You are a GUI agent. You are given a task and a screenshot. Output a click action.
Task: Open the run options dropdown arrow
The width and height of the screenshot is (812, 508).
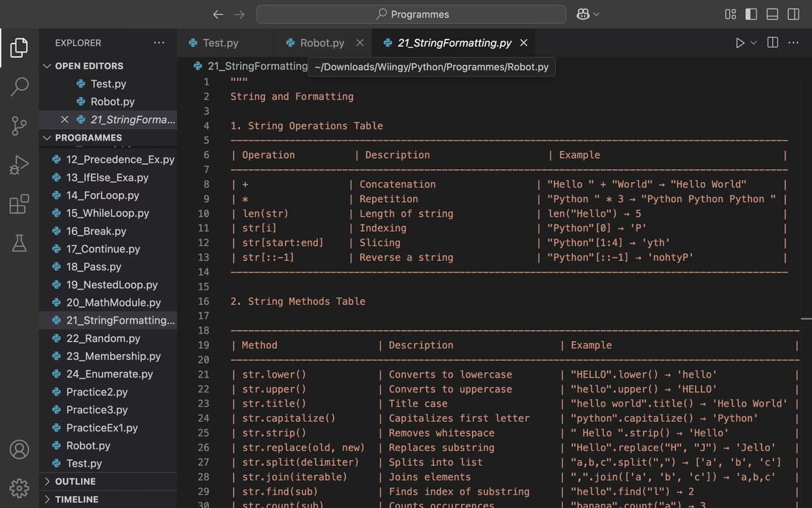click(x=754, y=43)
